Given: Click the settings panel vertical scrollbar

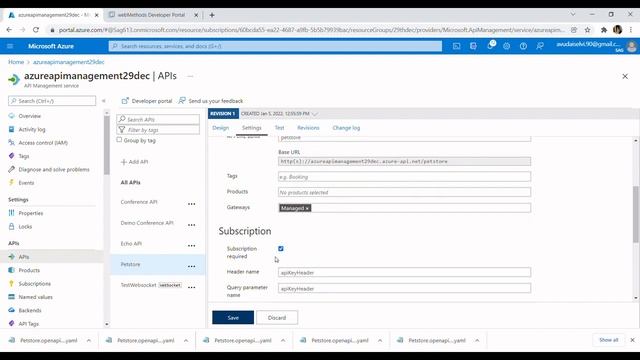Looking at the screenshot, I should [636, 214].
